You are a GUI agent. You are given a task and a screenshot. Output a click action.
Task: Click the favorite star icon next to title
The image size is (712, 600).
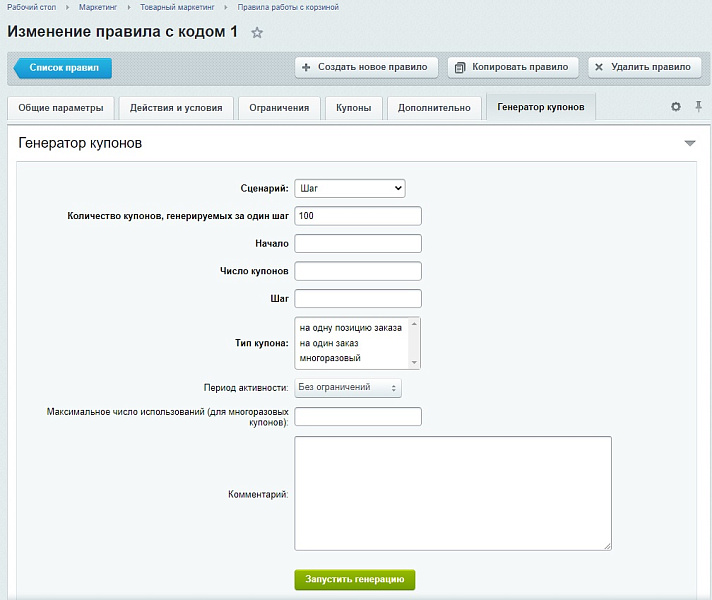click(257, 33)
